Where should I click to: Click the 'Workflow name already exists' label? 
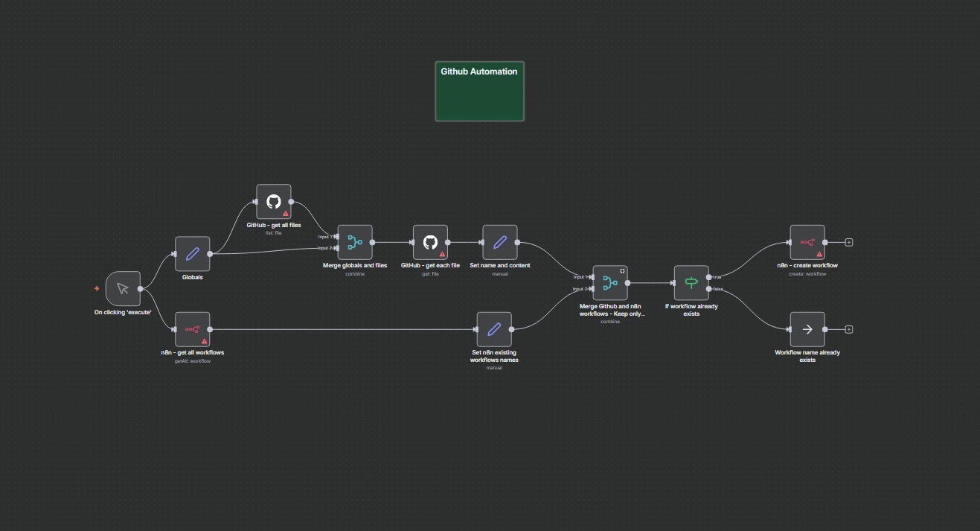[x=807, y=356]
